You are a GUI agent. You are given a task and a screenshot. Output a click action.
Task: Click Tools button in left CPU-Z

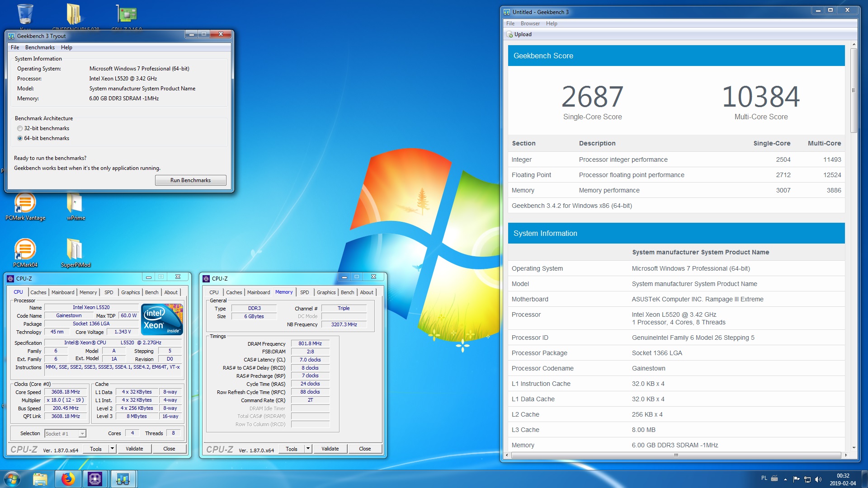click(x=96, y=449)
